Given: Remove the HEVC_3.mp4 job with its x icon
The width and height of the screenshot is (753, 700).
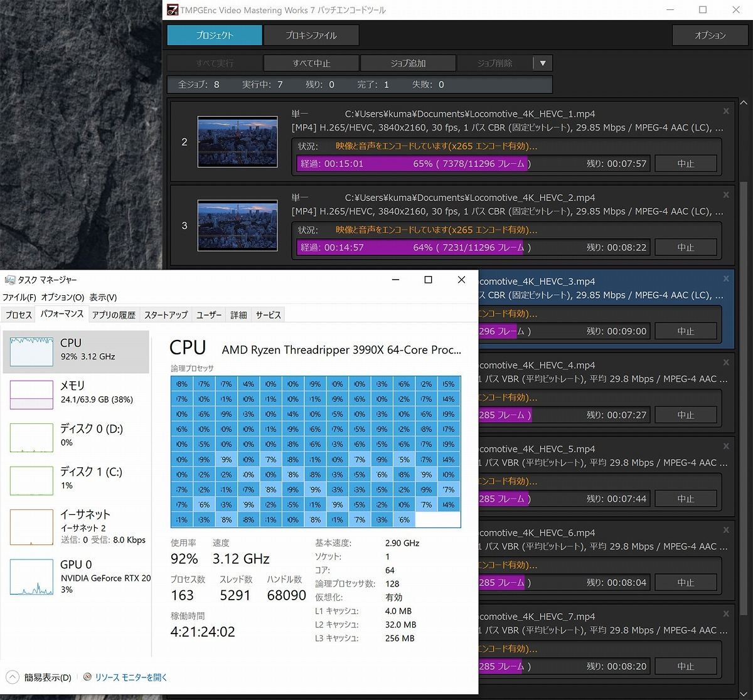Looking at the screenshot, I should coord(726,278).
